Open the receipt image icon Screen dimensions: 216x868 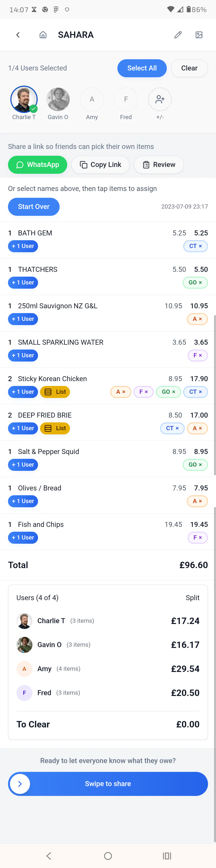[x=199, y=35]
